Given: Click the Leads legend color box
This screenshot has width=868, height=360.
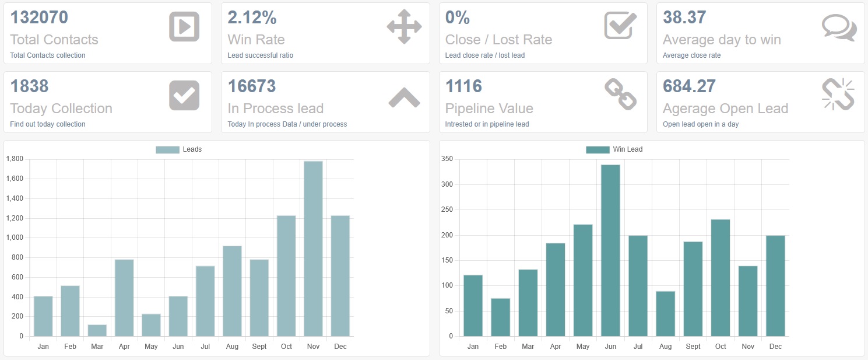Looking at the screenshot, I should point(167,150).
